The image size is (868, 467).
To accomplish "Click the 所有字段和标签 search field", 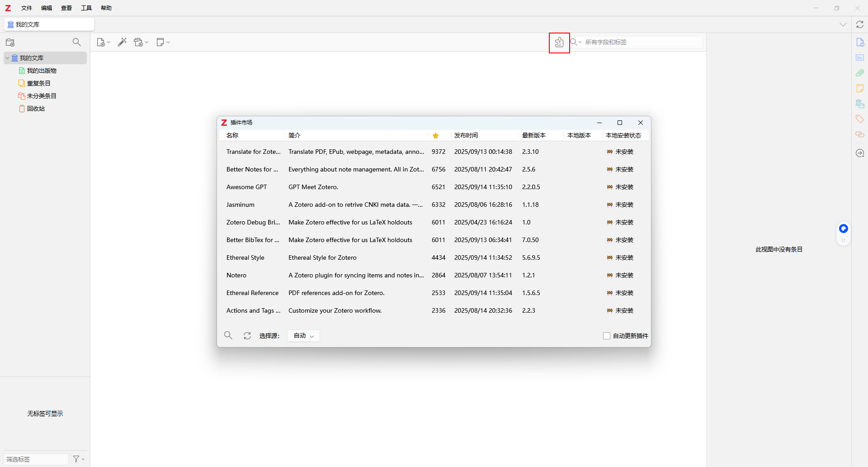I will tap(643, 42).
